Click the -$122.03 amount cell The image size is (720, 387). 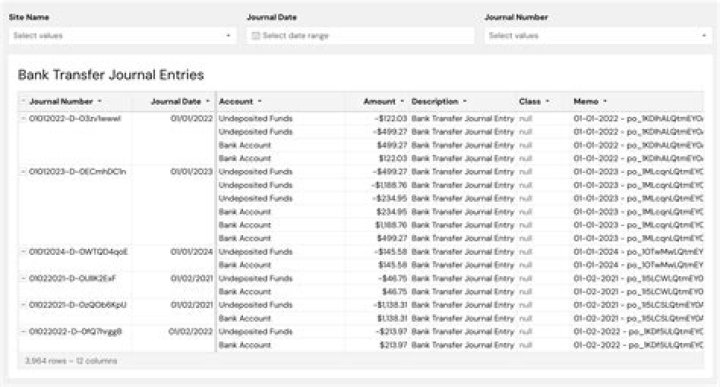coord(390,118)
